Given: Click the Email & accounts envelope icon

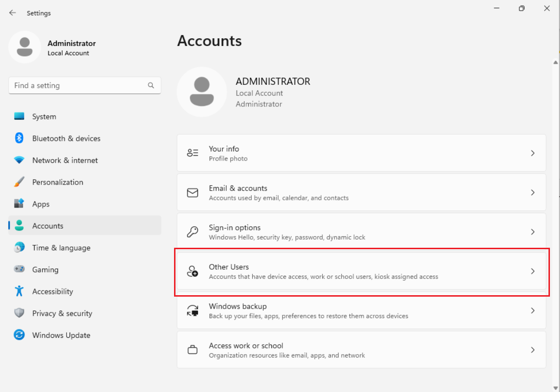Looking at the screenshot, I should pos(193,193).
